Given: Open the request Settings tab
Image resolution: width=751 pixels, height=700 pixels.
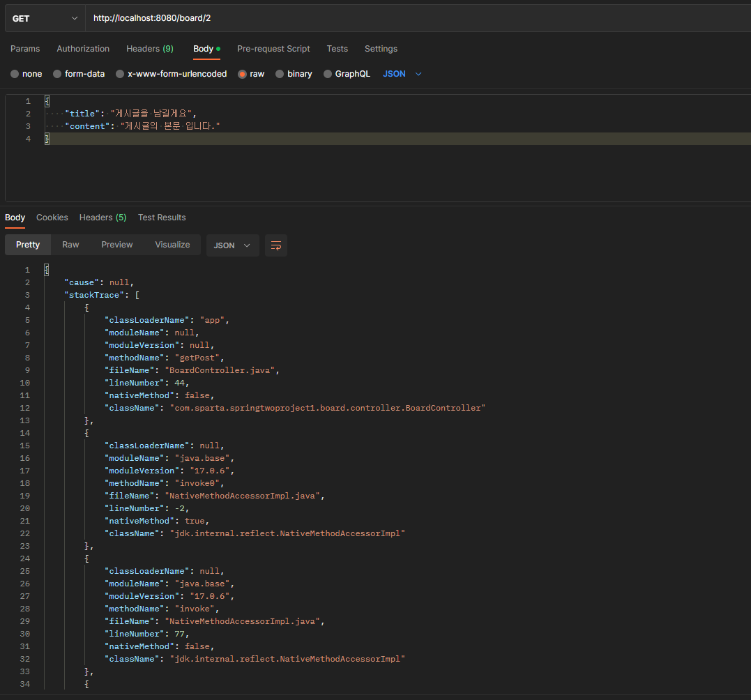Looking at the screenshot, I should coord(381,49).
